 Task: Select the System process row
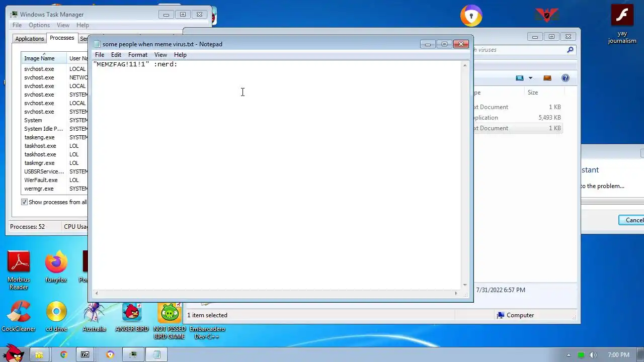pyautogui.click(x=55, y=120)
